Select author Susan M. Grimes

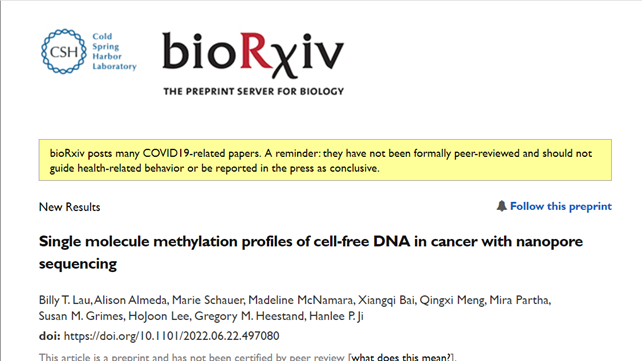81,316
